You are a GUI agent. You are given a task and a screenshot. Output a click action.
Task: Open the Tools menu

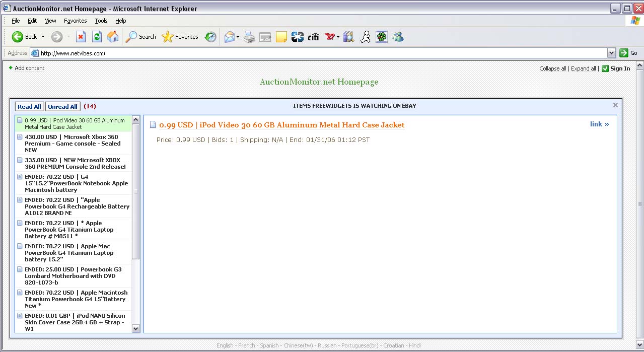101,21
